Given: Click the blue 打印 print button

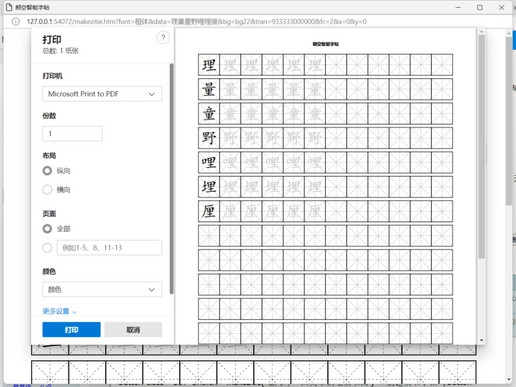Looking at the screenshot, I should (x=71, y=330).
